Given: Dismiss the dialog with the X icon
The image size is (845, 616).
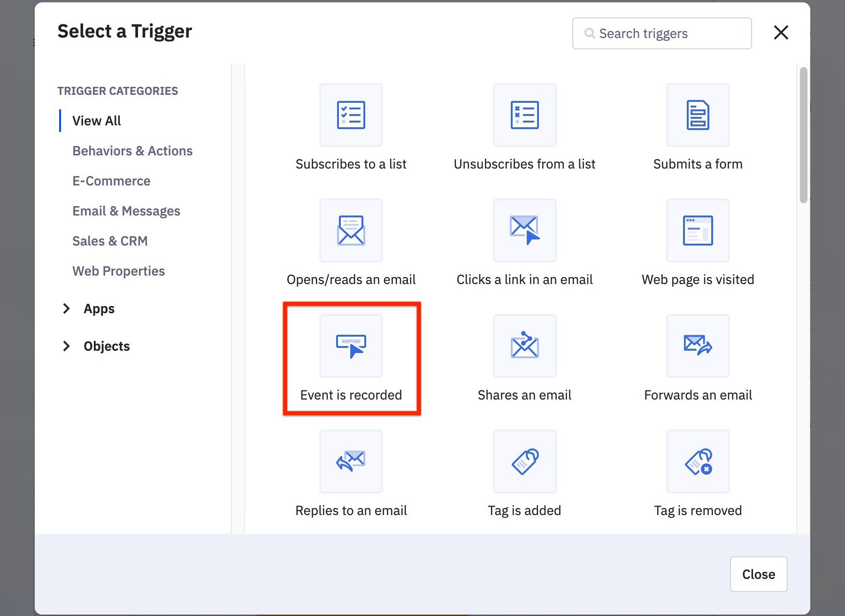Looking at the screenshot, I should (781, 33).
